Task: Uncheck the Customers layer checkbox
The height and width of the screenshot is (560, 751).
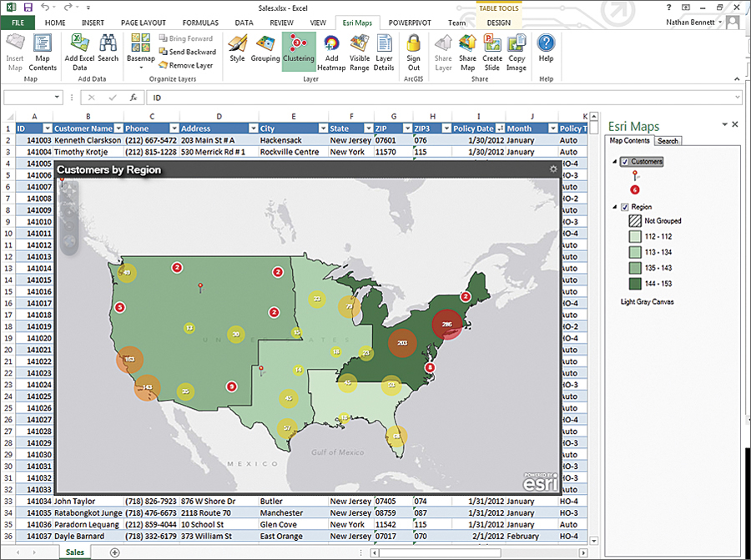Action: click(x=624, y=162)
